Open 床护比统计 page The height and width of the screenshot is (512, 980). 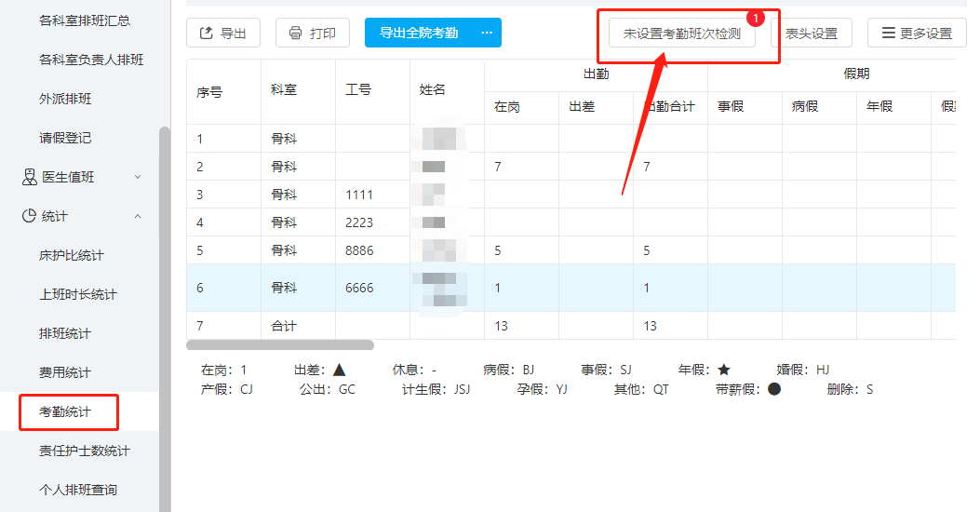72,255
